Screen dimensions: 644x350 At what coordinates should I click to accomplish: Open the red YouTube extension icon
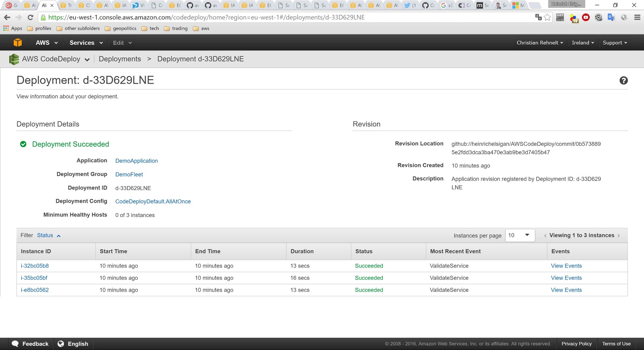coord(586,17)
